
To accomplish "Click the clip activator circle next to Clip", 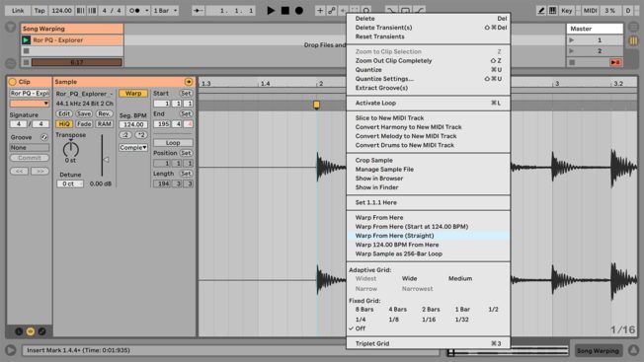I will click(x=12, y=82).
